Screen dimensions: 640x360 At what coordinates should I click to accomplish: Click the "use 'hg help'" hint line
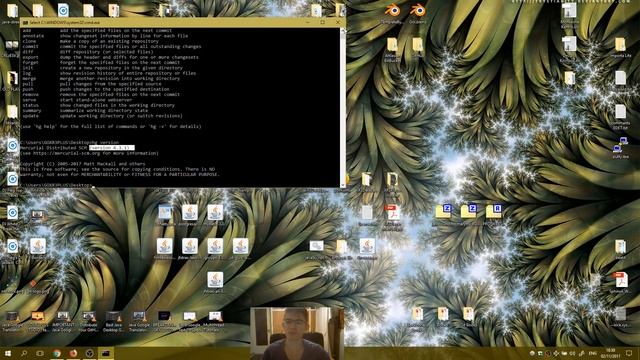(111, 127)
